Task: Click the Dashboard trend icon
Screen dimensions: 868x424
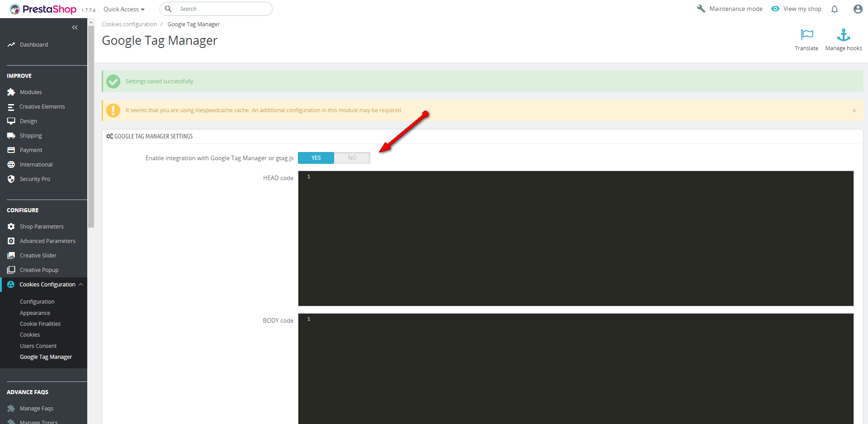Action: point(11,45)
